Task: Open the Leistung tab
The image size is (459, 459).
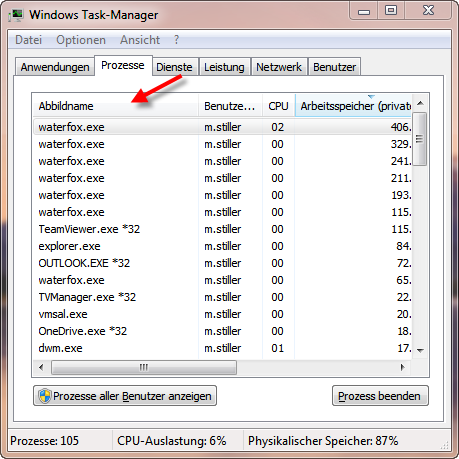Action: (224, 67)
